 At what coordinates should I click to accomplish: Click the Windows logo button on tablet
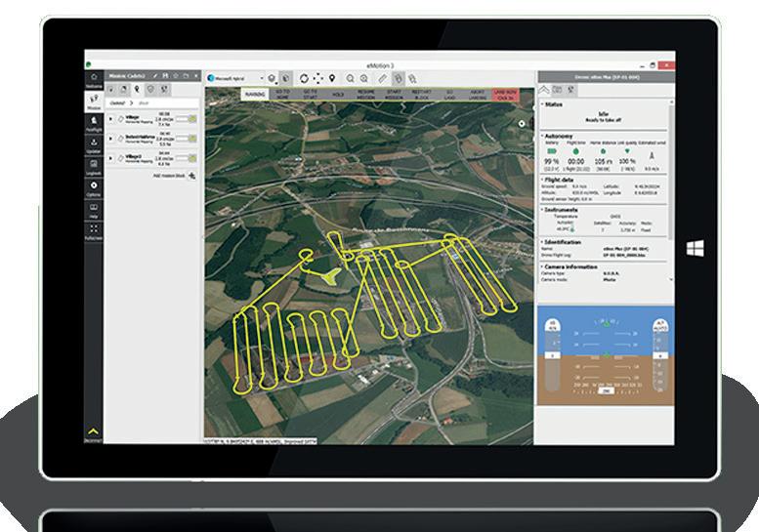[x=696, y=249]
